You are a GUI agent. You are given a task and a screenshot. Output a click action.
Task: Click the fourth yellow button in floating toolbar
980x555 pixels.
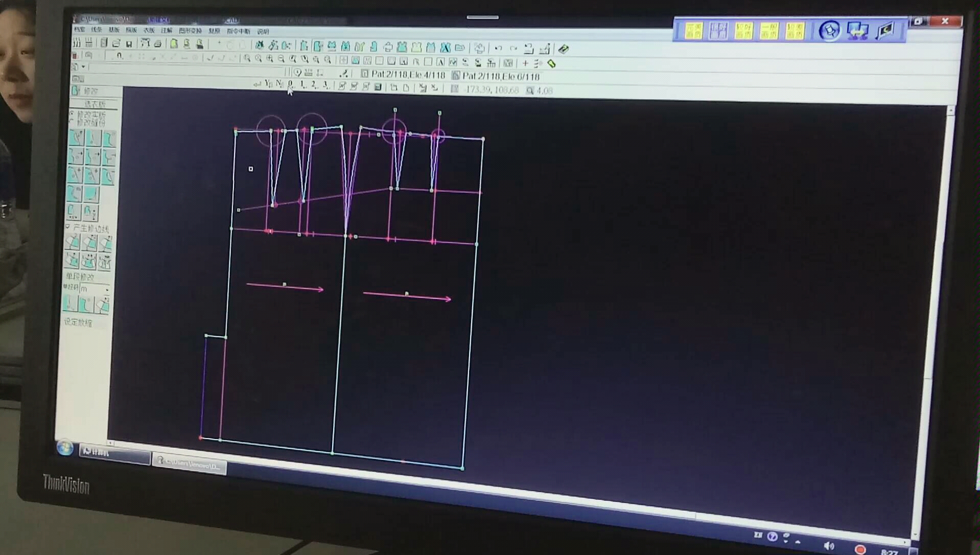click(769, 31)
